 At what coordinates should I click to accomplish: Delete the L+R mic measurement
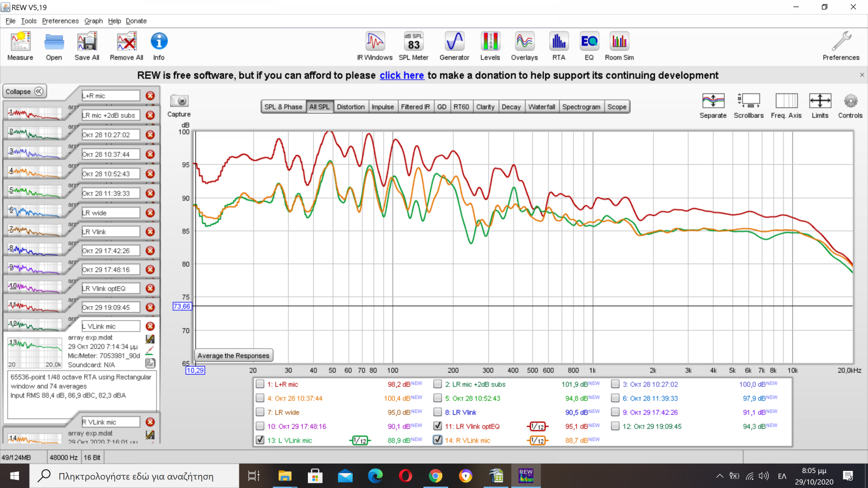[x=150, y=96]
